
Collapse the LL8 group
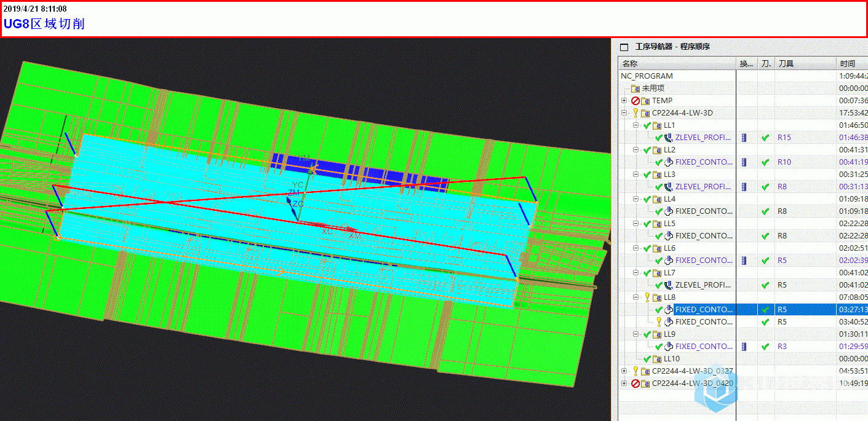[636, 297]
